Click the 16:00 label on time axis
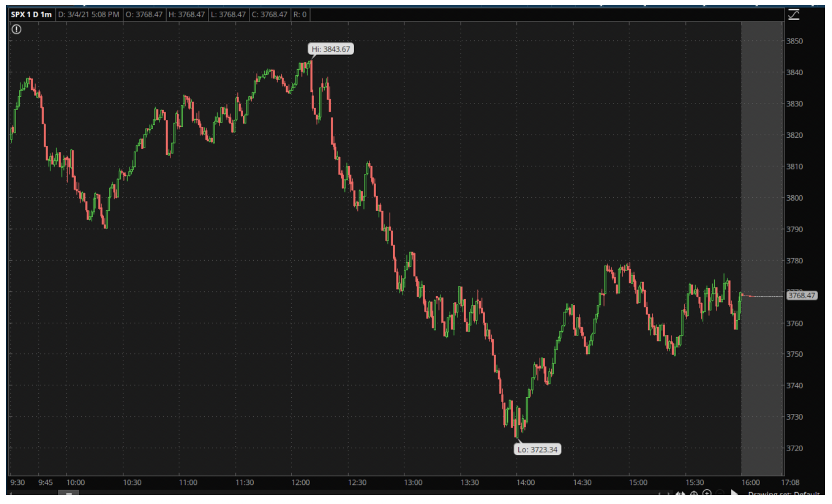Screen dimensions: 832x504 click(x=751, y=482)
